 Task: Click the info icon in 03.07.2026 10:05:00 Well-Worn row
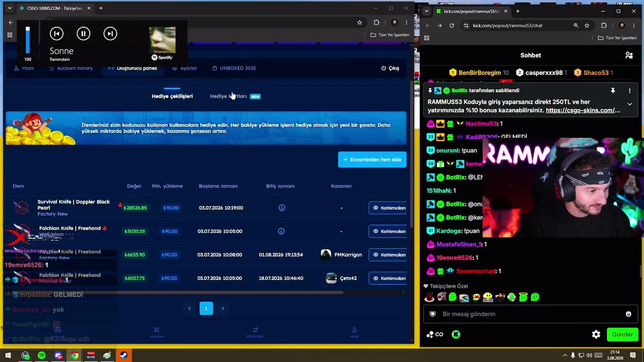coord(281,231)
